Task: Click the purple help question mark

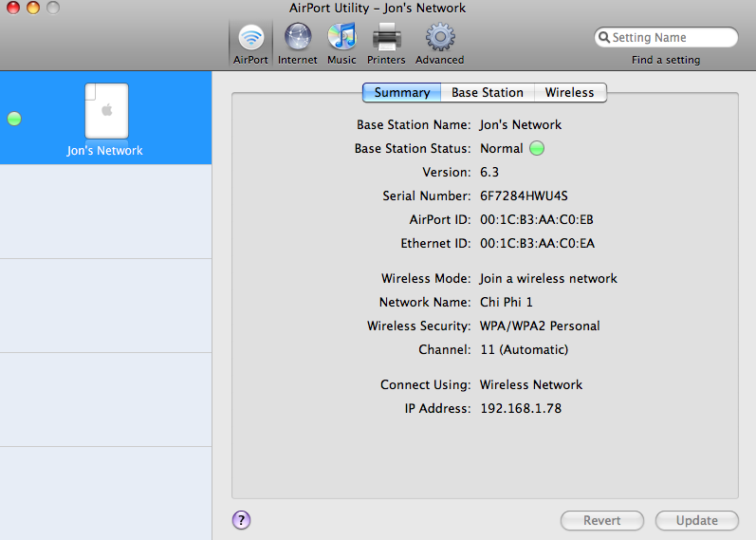Action: point(241,520)
